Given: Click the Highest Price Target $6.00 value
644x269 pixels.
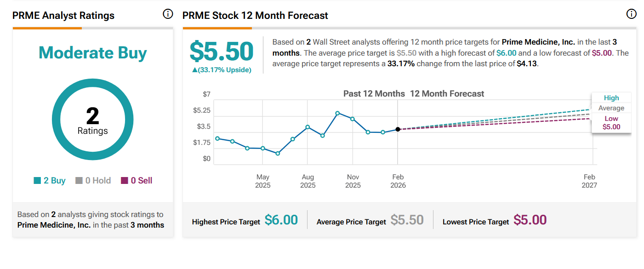Looking at the screenshot, I should point(281,220).
